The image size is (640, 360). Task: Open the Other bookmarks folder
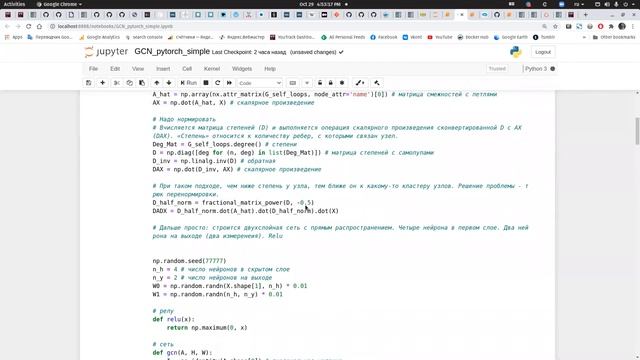point(614,37)
